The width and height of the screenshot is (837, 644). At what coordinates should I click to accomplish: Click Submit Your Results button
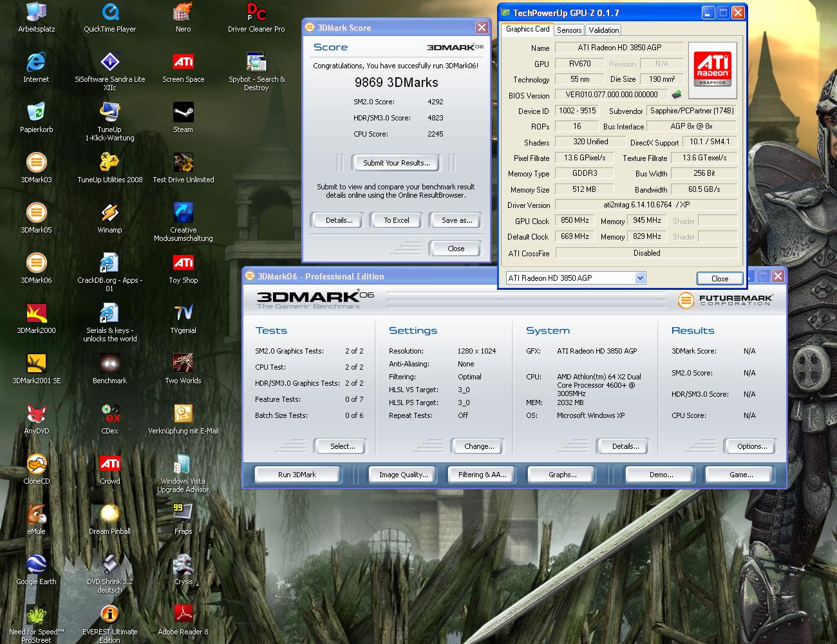tap(396, 163)
